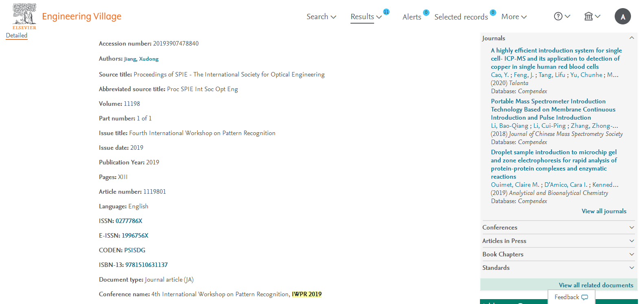Open the institution building icon menu
The height and width of the screenshot is (304, 644).
point(589,16)
